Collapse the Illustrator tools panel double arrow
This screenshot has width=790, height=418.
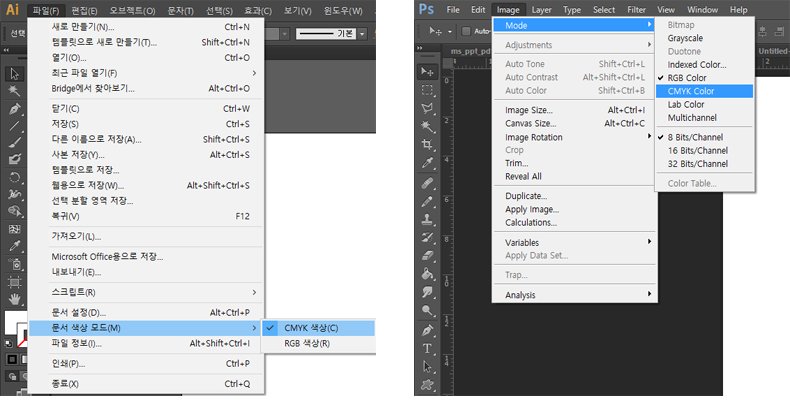(x=6, y=50)
